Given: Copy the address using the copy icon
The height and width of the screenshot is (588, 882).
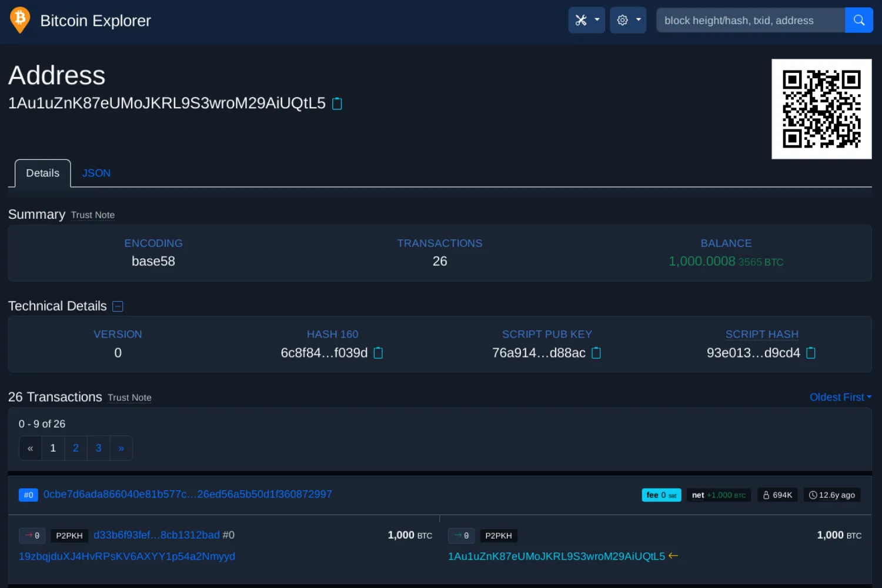Looking at the screenshot, I should point(337,103).
